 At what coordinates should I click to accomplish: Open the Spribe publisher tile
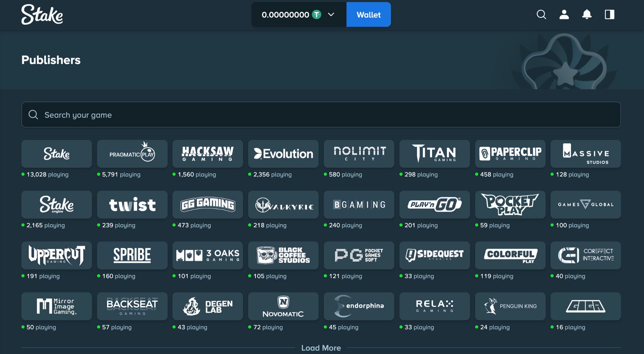click(x=132, y=255)
